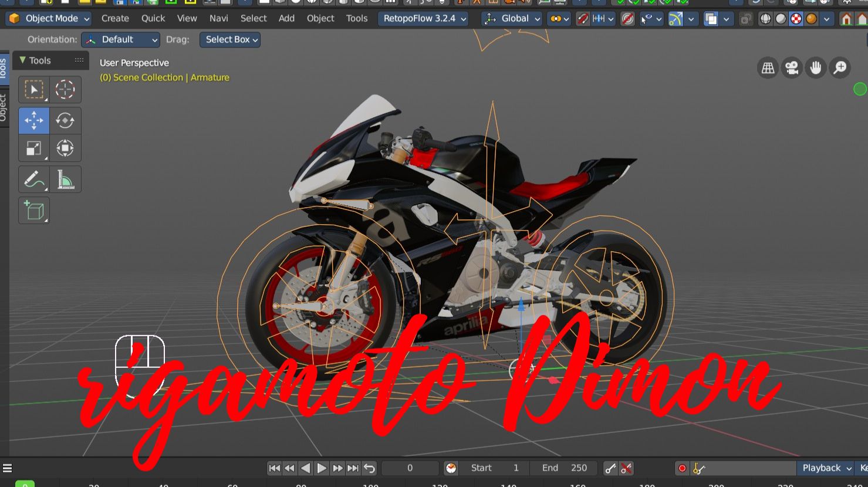868x487 pixels.
Task: Choose the Measure tool
Action: pos(65,180)
